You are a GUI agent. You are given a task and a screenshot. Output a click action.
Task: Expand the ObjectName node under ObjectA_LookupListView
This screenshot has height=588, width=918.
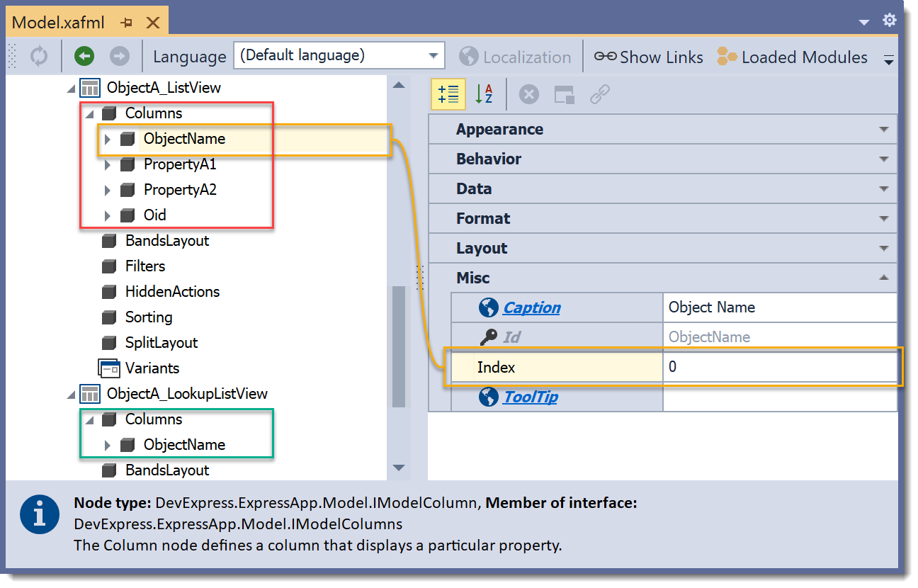pyautogui.click(x=108, y=444)
